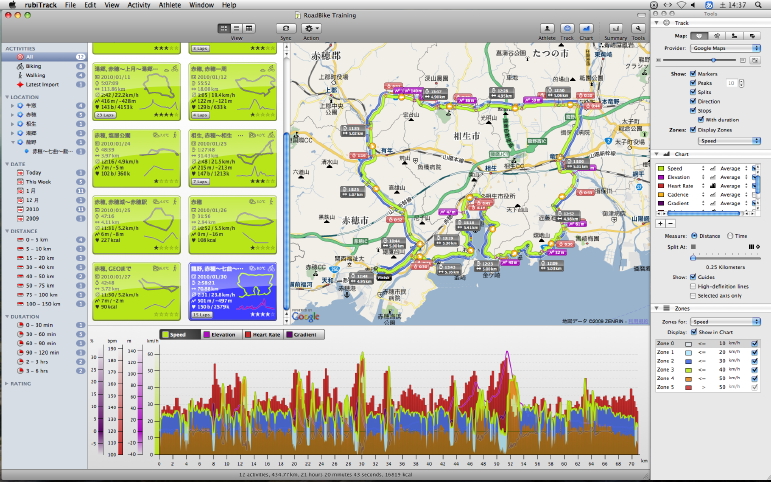Viewport: 771px width, 482px height.
Task: Click the Zone 3 green color swatch
Action: 688,370
